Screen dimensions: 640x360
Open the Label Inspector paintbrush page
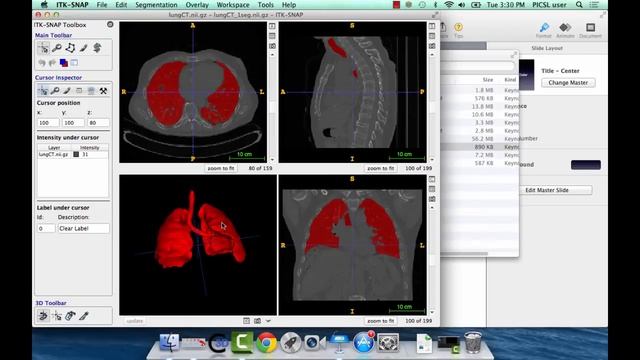(67, 91)
